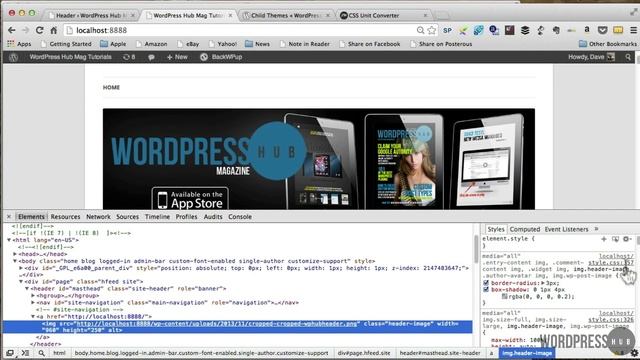
Task: Open DevTools settings gear at bottom right
Action: (634, 353)
